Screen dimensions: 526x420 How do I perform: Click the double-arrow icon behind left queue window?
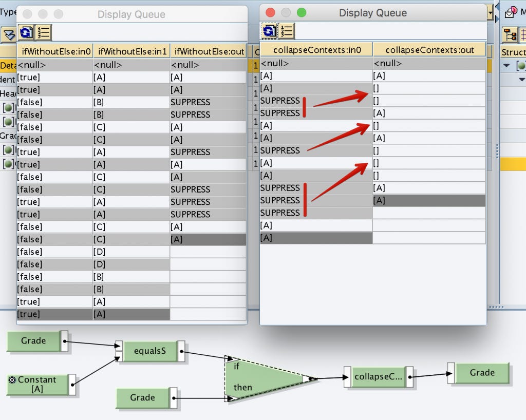point(9,34)
